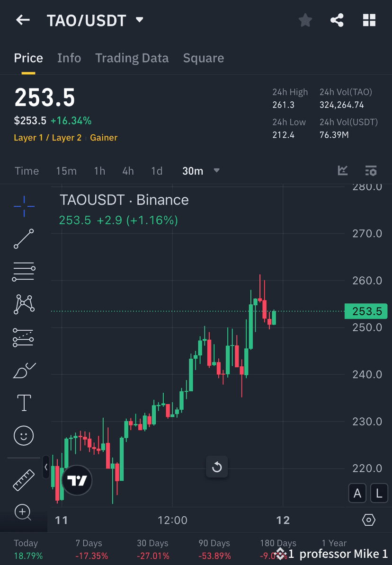Select the ruler measurement tool
392x565 pixels.
point(23,480)
